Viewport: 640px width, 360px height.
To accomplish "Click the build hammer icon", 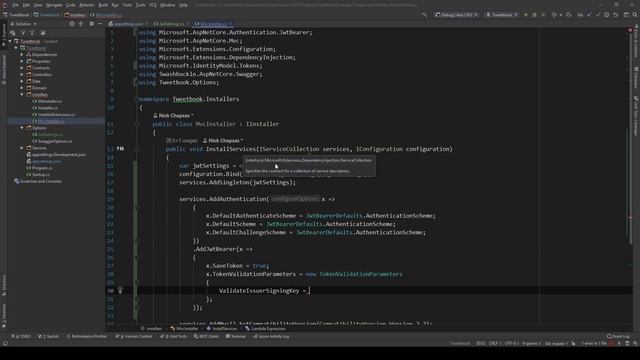I will (x=425, y=15).
